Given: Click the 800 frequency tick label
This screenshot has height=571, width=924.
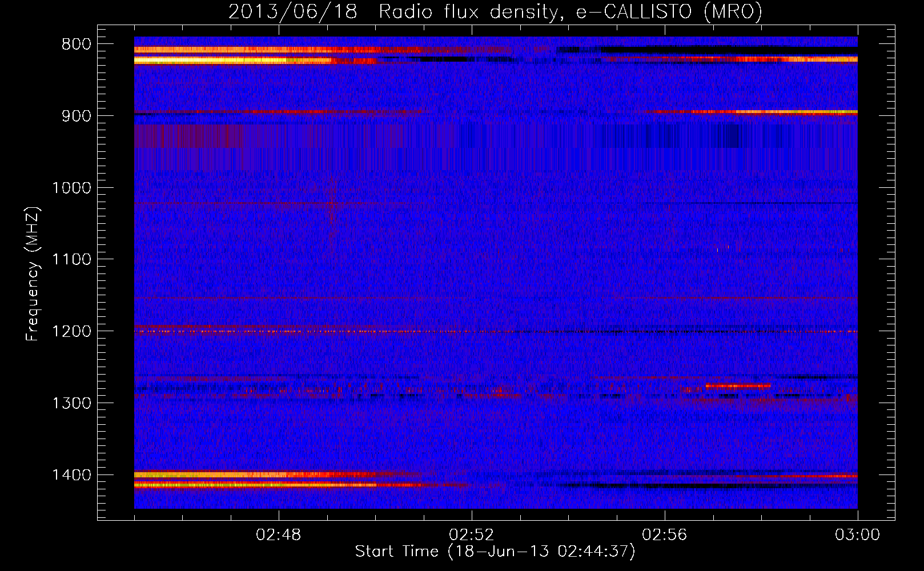Looking at the screenshot, I should coord(77,45).
